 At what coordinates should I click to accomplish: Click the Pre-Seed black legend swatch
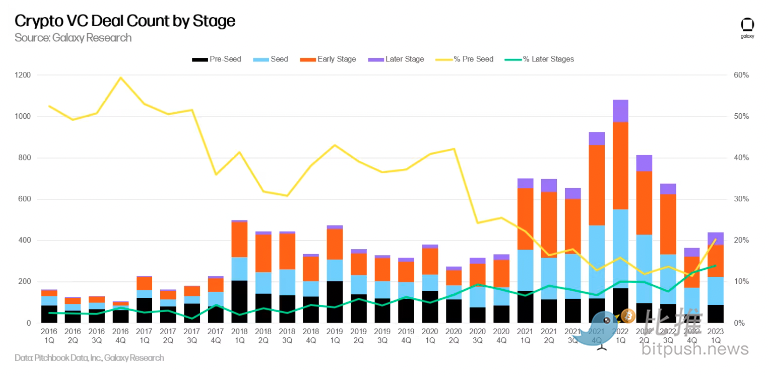pyautogui.click(x=199, y=59)
